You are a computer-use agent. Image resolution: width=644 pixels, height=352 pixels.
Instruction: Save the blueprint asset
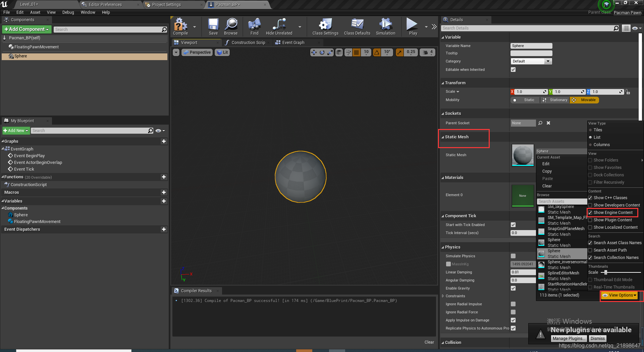point(213,27)
